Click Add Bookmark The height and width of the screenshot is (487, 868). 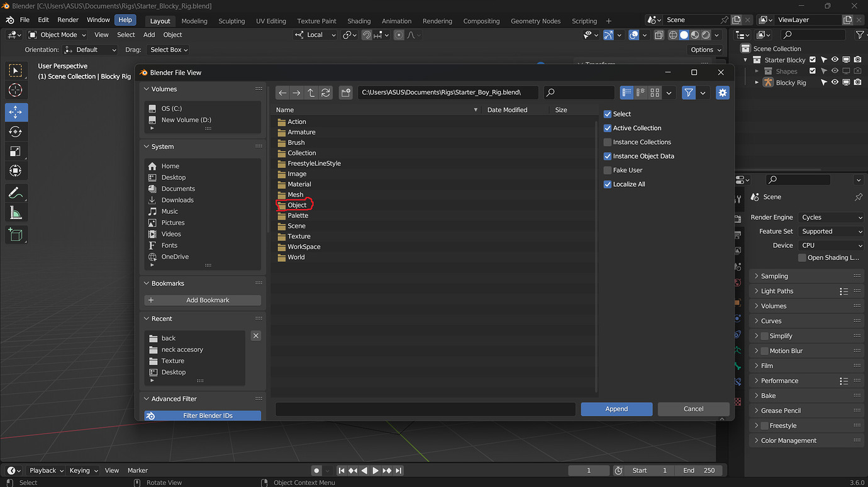click(x=203, y=300)
